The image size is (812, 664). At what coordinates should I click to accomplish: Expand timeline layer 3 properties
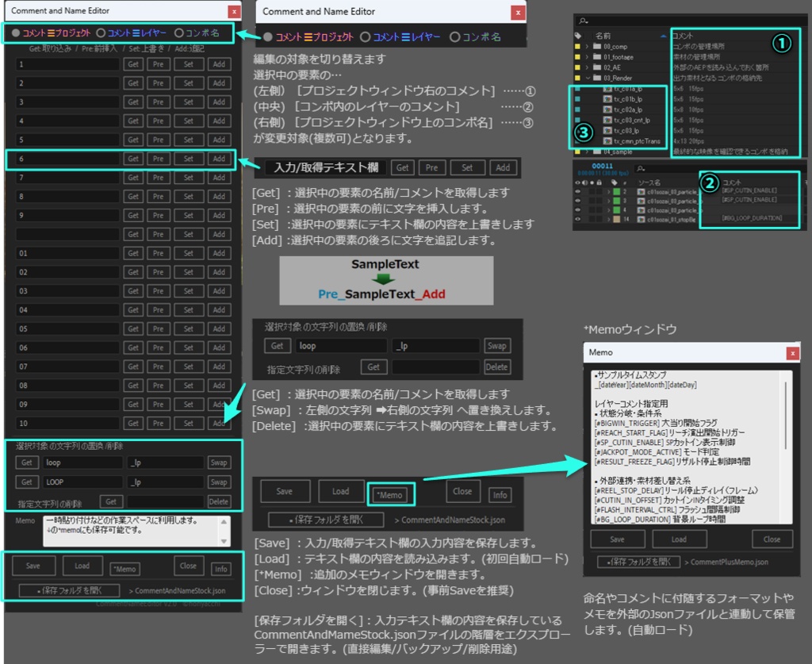click(608, 201)
